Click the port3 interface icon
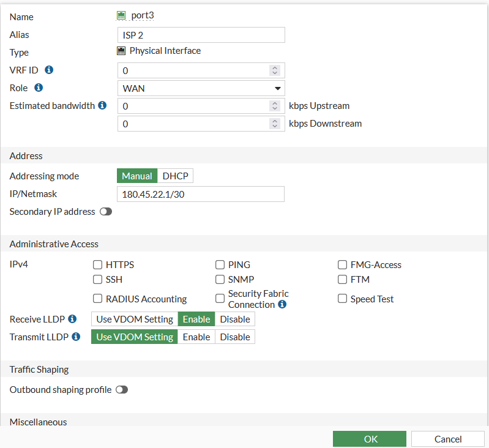This screenshot has height=448, width=489. [121, 15]
